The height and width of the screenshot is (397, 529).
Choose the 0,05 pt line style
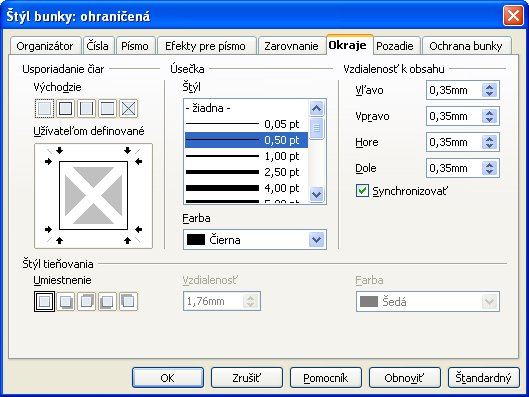point(246,124)
